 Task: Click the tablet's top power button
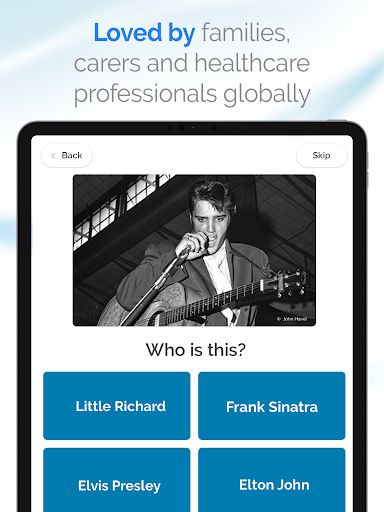click(337, 120)
